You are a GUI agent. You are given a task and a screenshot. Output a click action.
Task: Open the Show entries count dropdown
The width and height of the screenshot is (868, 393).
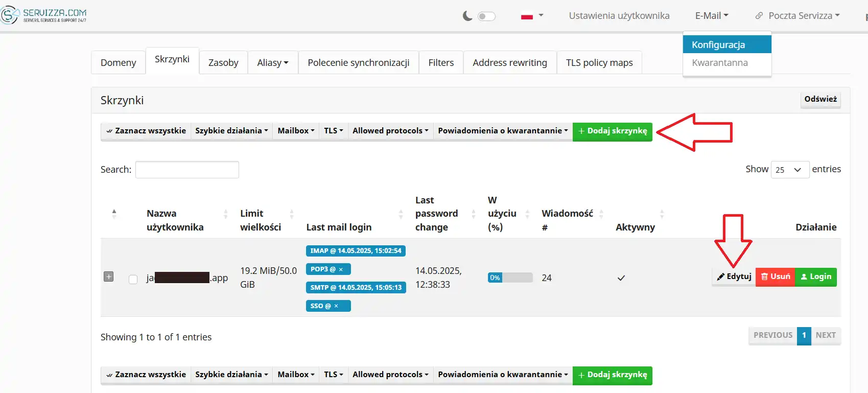pos(789,170)
